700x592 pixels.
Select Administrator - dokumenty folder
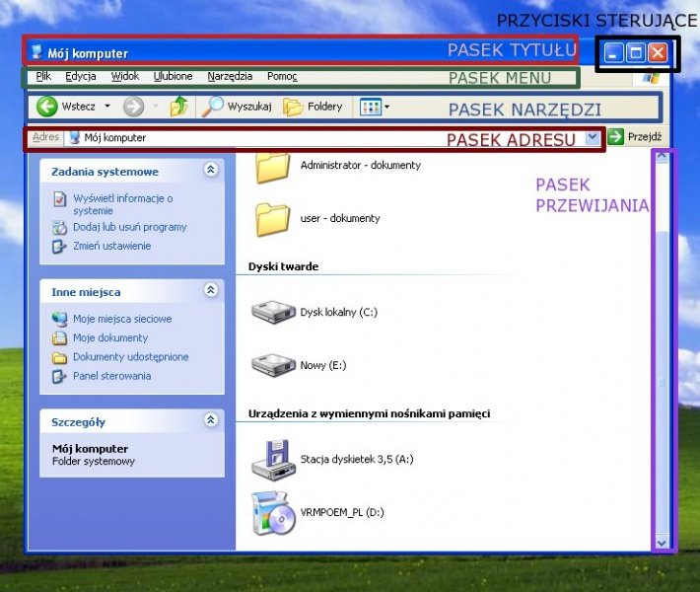pos(272,166)
